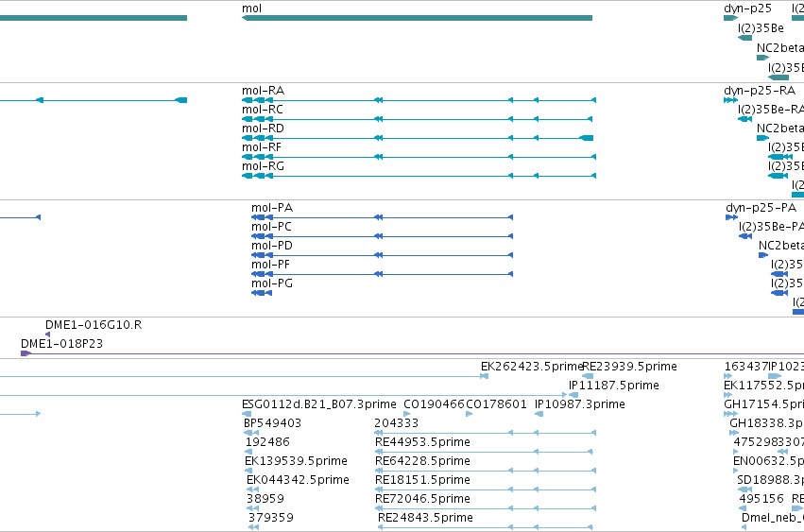Select the dyn-p25-PA protein label
Viewport: 804px width, 532px height.
tap(761, 208)
